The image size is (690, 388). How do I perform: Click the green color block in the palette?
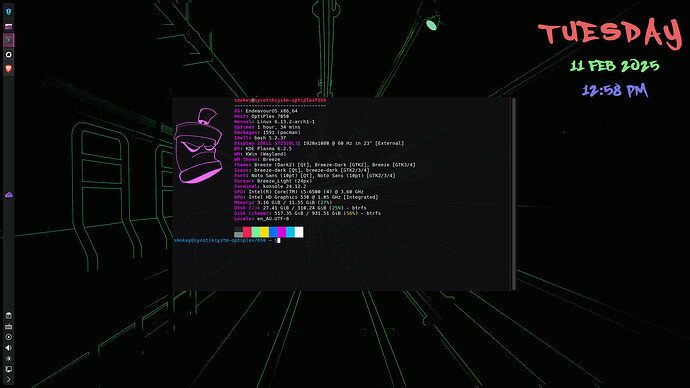[x=256, y=232]
